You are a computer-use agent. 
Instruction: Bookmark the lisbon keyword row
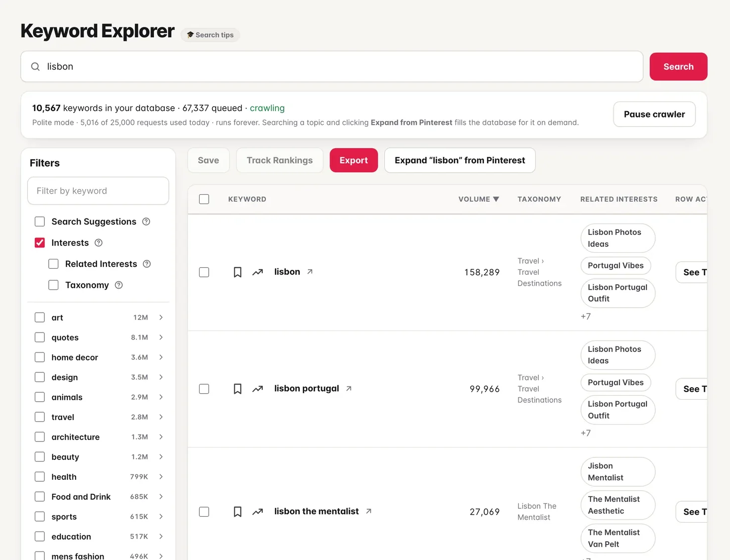(x=238, y=272)
